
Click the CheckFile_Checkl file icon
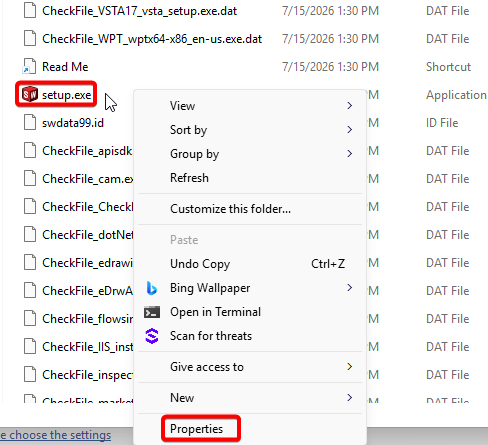[x=30, y=206]
